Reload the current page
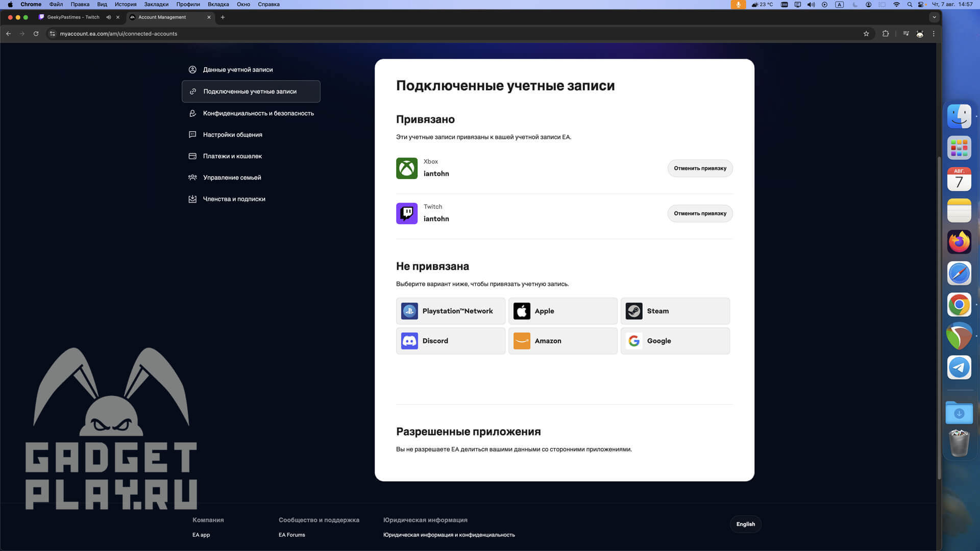This screenshot has height=551, width=980. (36, 34)
